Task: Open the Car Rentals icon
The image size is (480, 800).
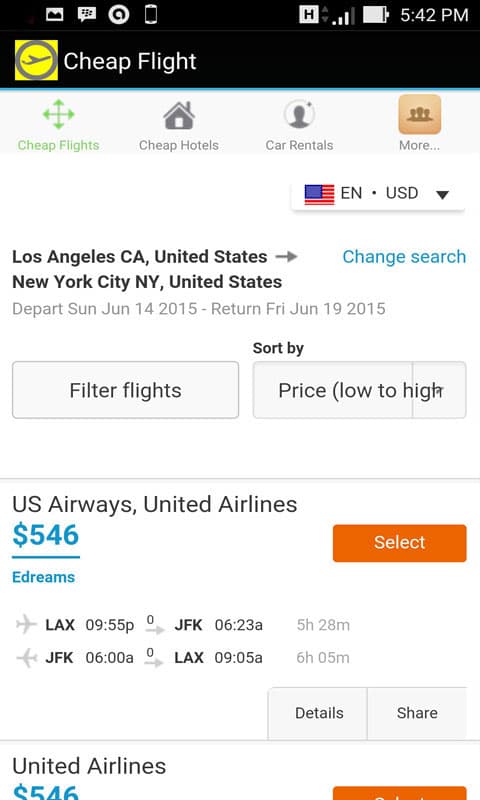Action: [299, 114]
